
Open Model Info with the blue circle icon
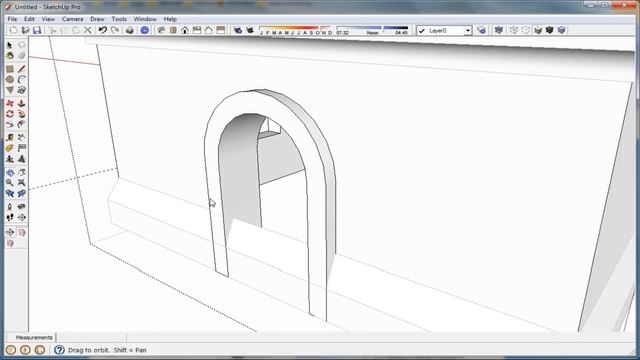(x=144, y=30)
